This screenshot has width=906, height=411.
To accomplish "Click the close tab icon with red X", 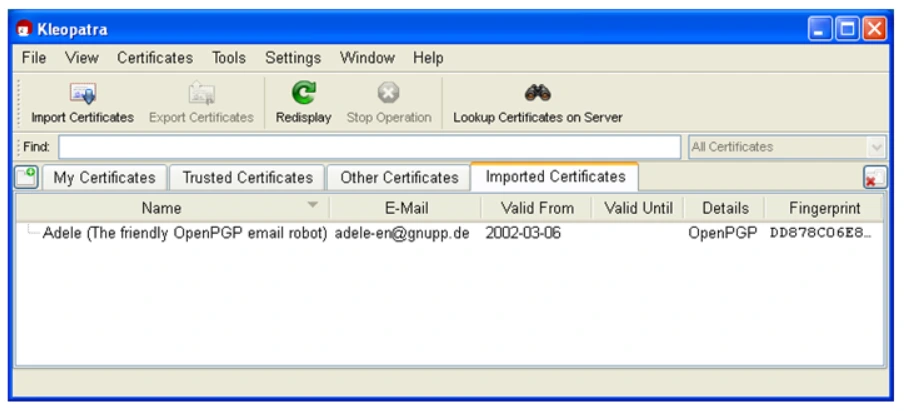I will point(875,177).
